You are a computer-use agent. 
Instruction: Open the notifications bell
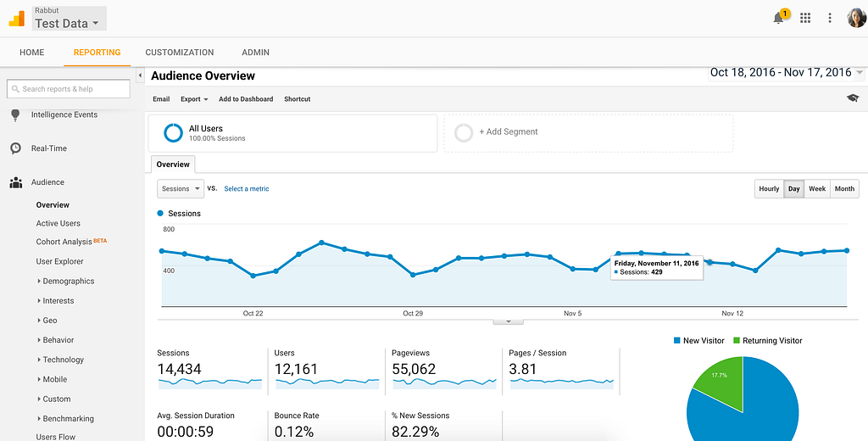pyautogui.click(x=779, y=18)
